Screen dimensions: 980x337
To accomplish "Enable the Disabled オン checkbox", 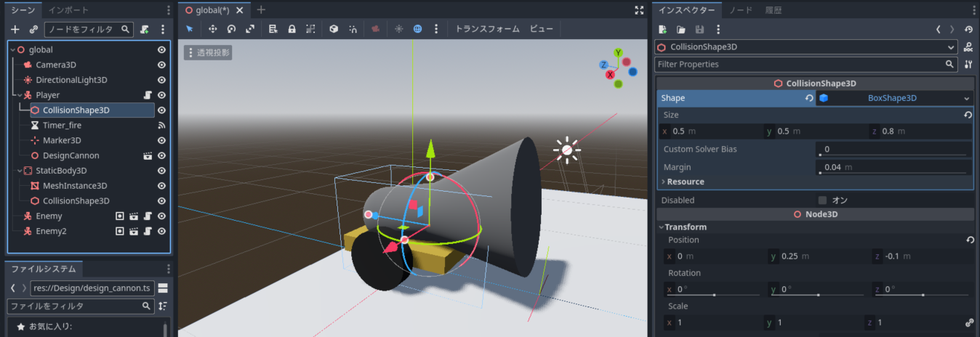I will pos(823,200).
